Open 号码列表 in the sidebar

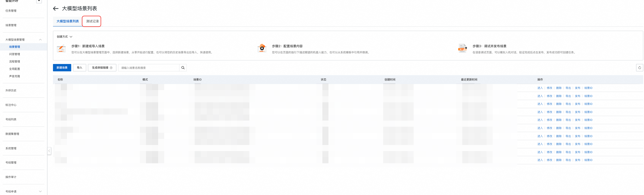pos(11,119)
